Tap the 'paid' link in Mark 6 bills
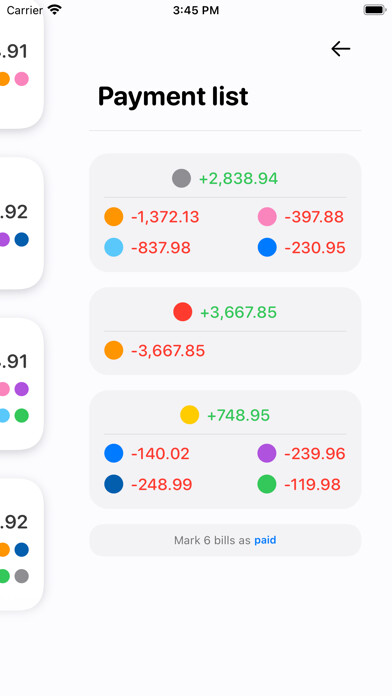Screen dimensions: 392x696 265,540
